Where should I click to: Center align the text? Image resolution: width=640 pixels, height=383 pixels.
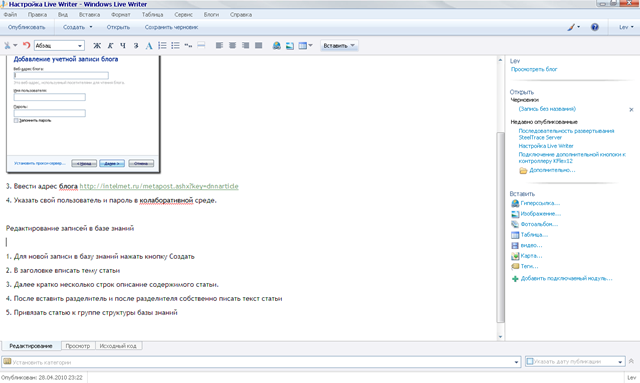coord(232,45)
